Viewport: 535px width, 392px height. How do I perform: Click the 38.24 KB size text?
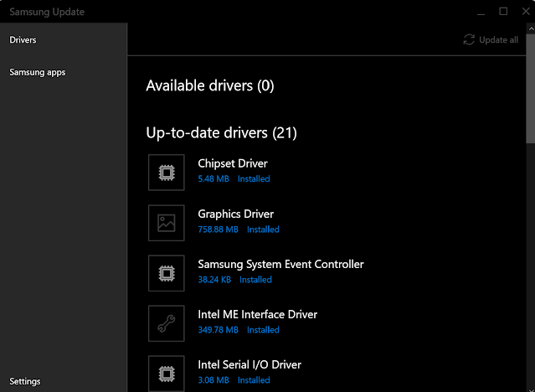(x=214, y=280)
